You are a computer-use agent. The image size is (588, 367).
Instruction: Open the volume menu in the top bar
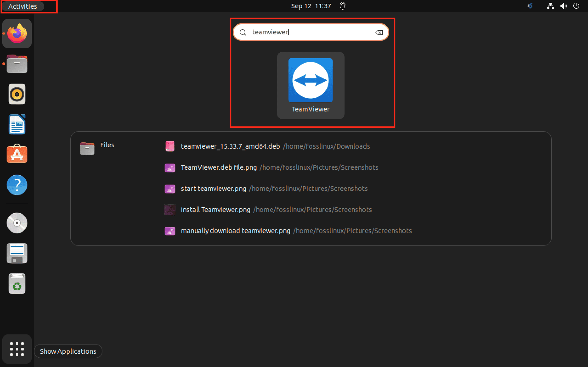[x=563, y=6]
